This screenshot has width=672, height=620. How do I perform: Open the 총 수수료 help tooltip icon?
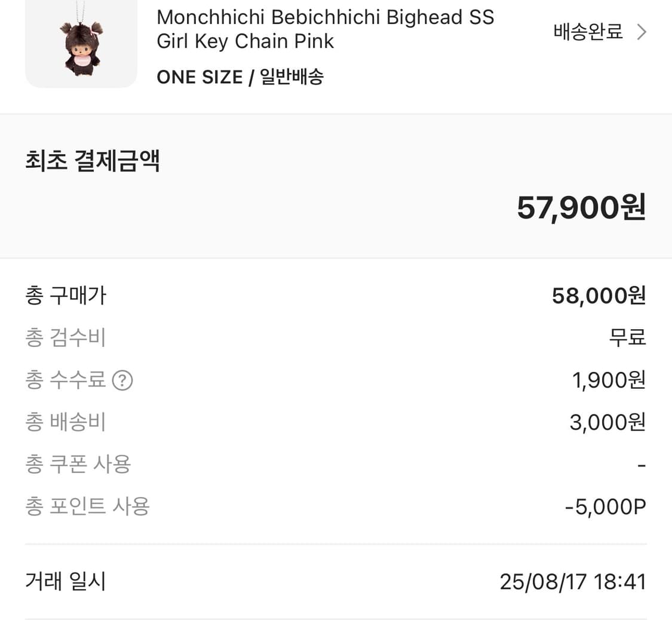coord(124,380)
